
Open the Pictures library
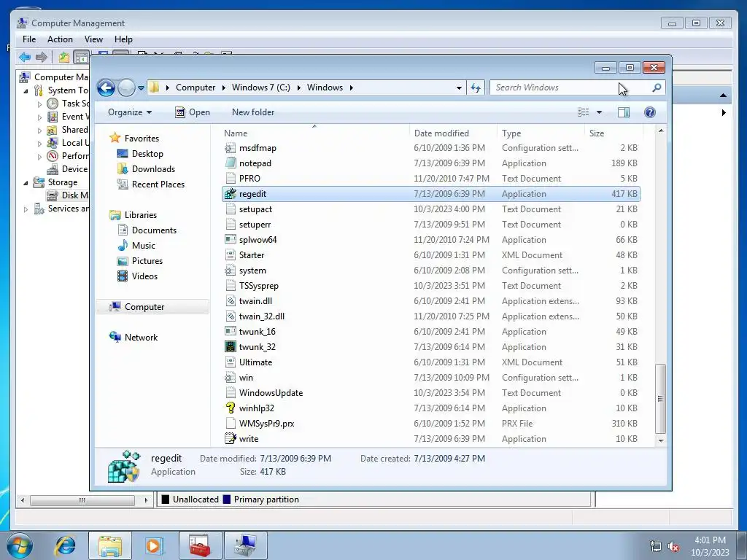(147, 261)
